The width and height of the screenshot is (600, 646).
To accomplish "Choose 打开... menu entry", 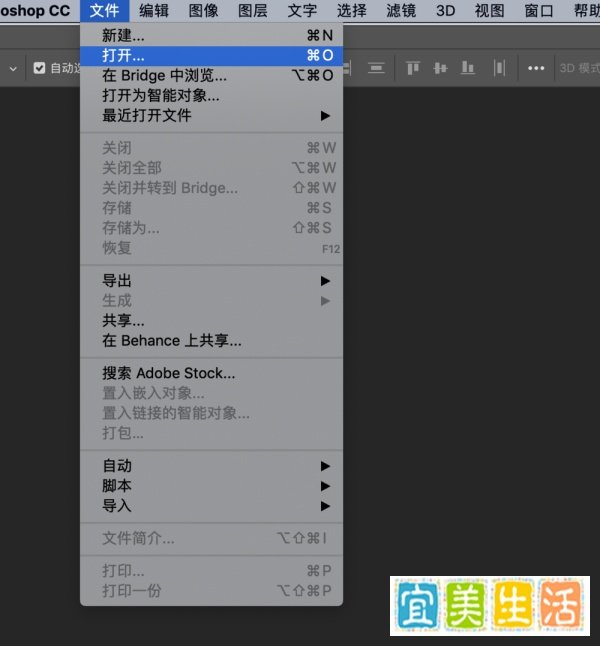I will (211, 55).
